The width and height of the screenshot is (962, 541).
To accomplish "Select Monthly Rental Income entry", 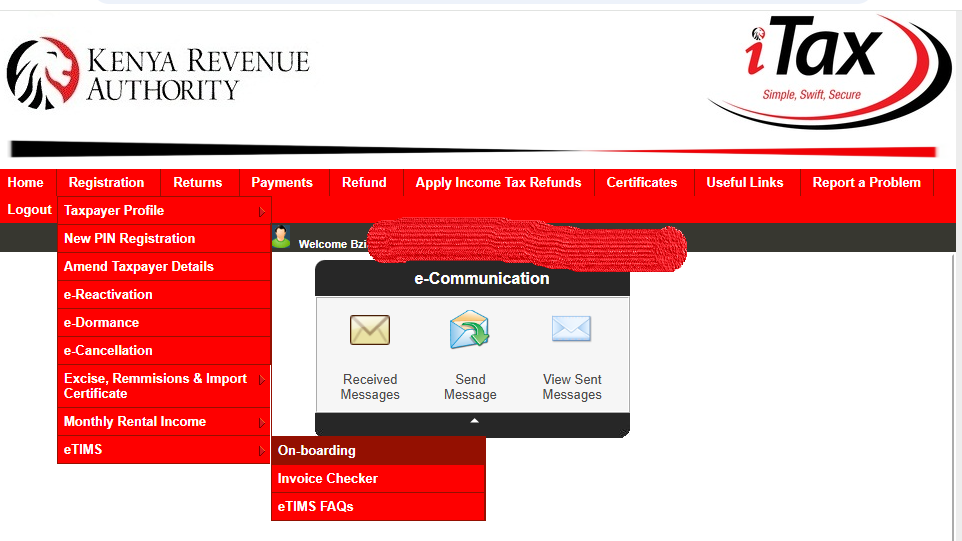I will pyautogui.click(x=164, y=422).
